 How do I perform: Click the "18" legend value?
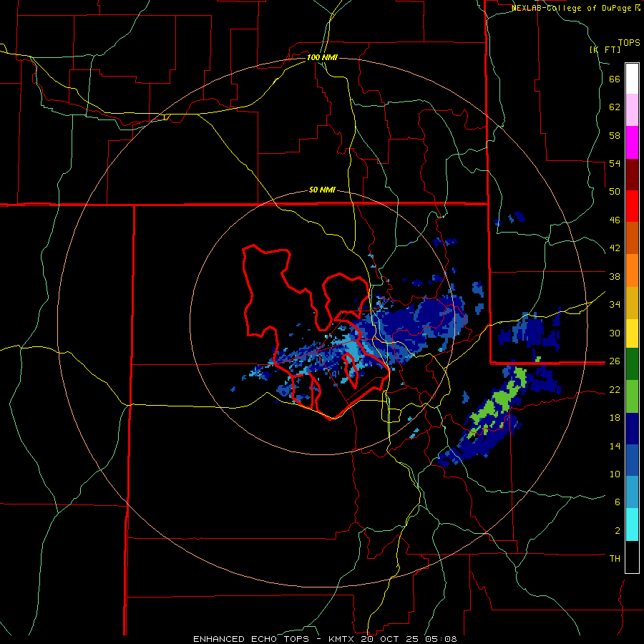pos(615,418)
